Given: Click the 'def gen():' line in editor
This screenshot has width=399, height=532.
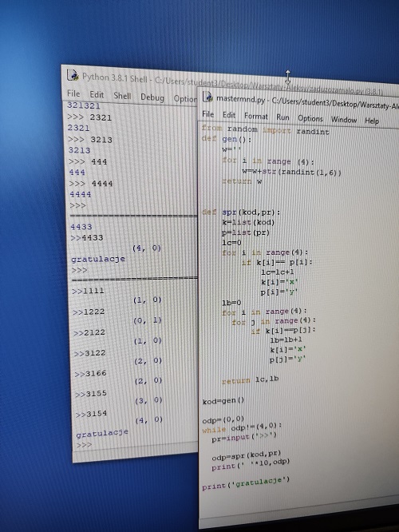Looking at the screenshot, I should (x=227, y=139).
